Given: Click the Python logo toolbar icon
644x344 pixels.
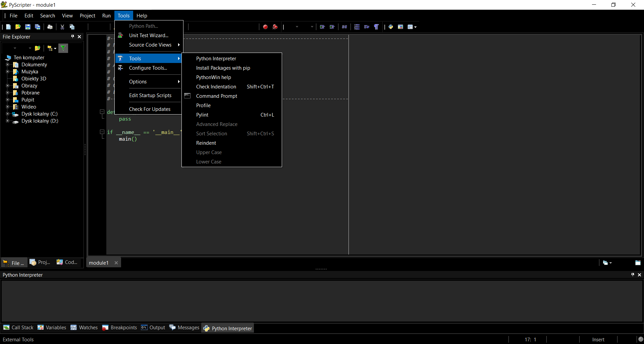Looking at the screenshot, I should 391,27.
